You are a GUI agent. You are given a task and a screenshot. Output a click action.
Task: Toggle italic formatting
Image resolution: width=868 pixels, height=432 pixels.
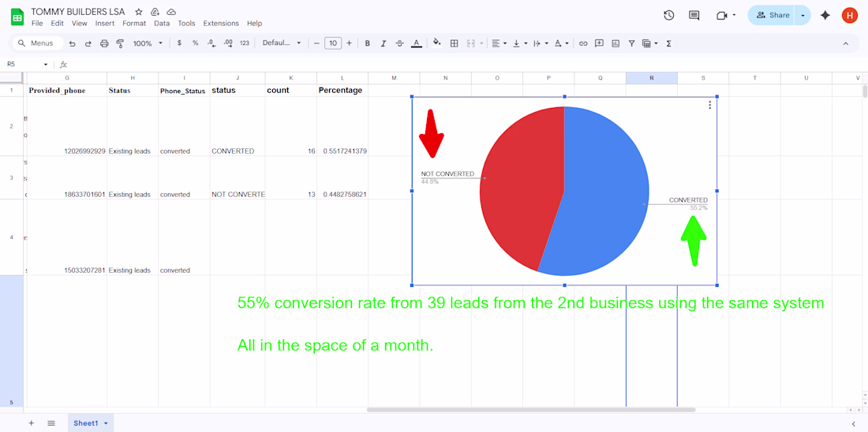[383, 43]
